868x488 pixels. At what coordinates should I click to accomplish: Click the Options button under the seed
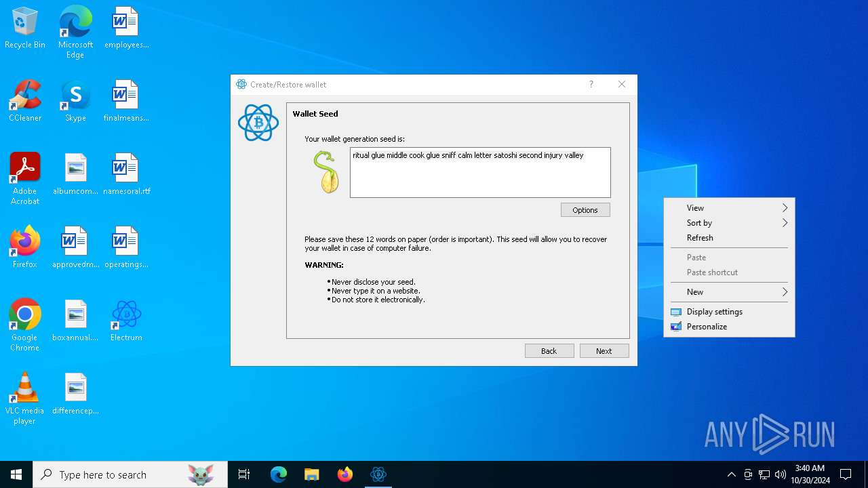(585, 210)
